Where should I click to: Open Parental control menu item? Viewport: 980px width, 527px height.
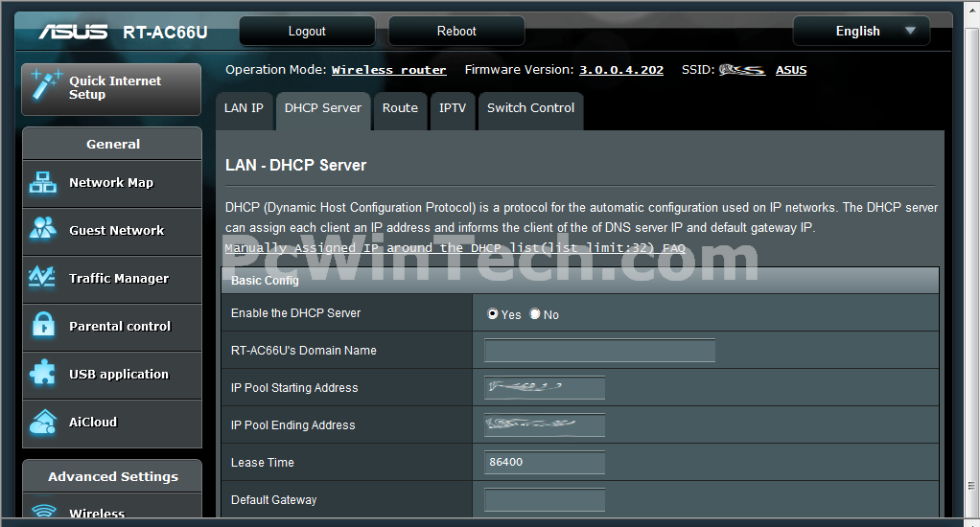[112, 327]
